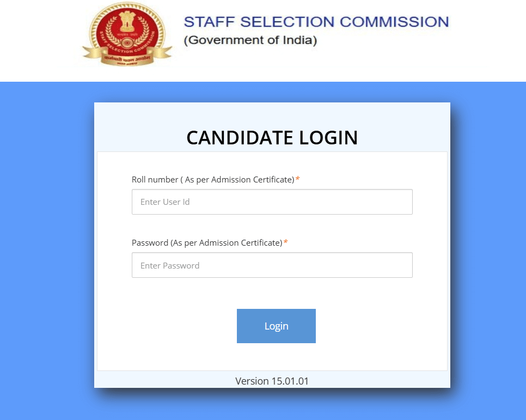526x420 pixels.
Task: Focus the Enter Password field
Action: click(x=272, y=265)
